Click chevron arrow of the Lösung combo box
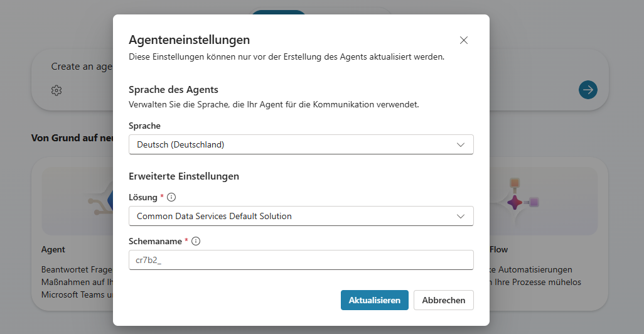This screenshot has height=334, width=644. click(x=461, y=216)
